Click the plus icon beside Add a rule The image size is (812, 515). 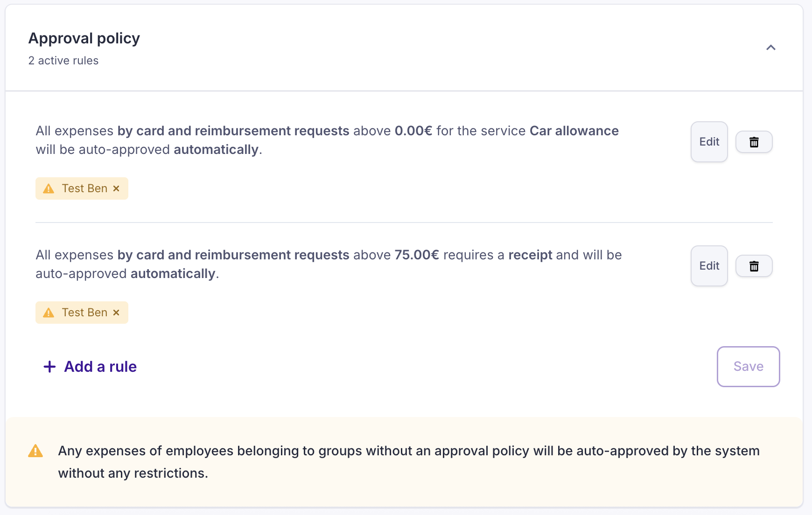click(49, 367)
